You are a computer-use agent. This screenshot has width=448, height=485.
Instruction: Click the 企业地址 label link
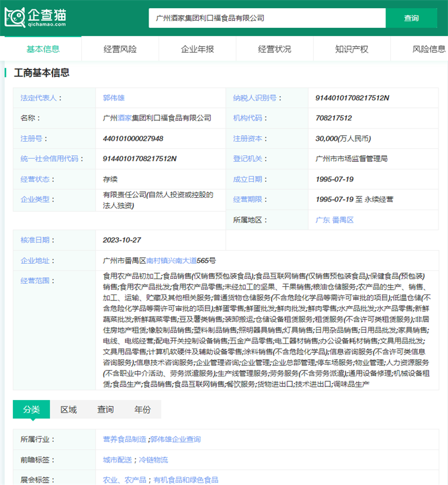click(35, 261)
